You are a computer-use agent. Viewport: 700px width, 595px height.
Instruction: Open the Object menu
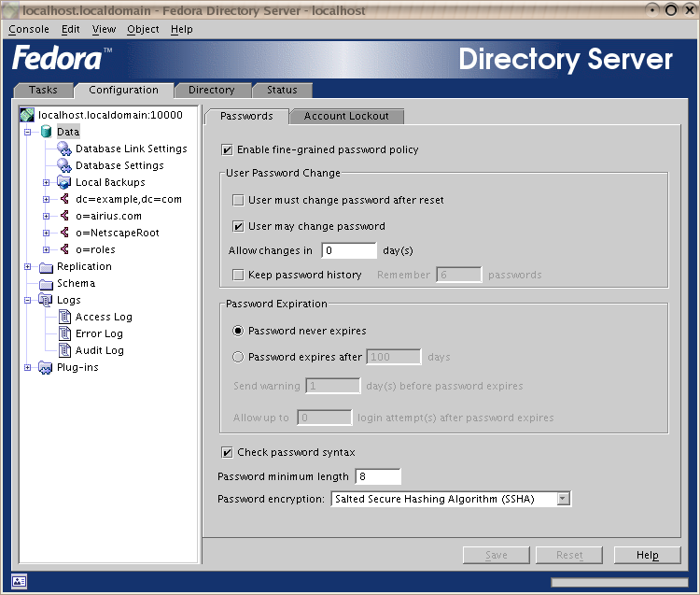pos(143,29)
